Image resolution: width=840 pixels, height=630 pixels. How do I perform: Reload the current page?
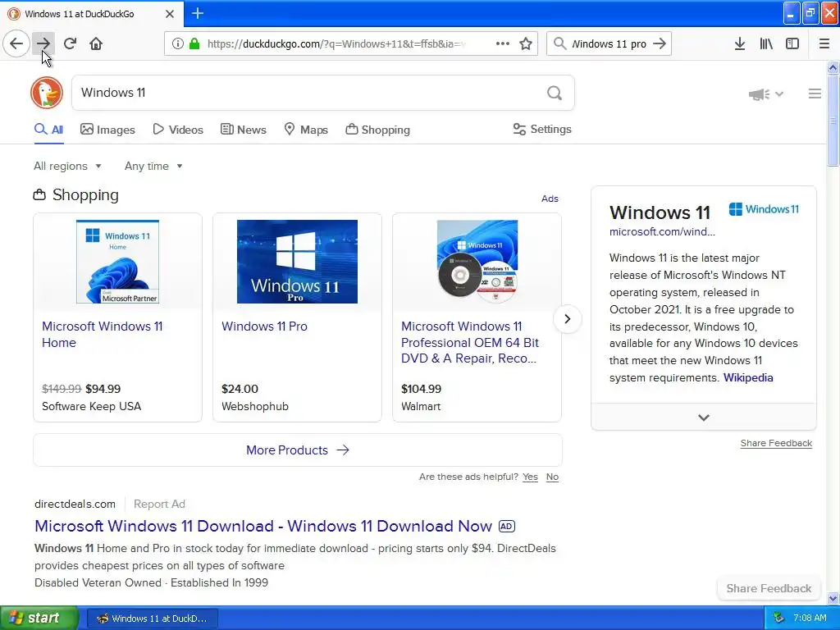point(70,43)
